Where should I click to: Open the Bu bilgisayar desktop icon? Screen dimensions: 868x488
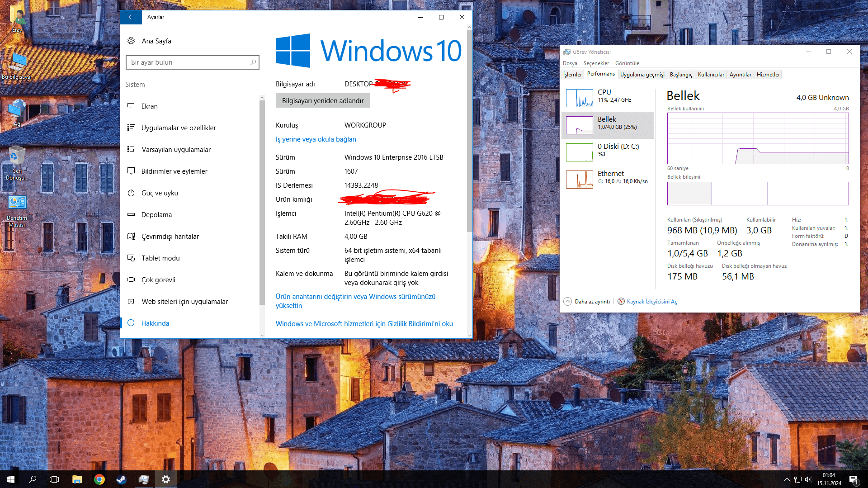click(17, 66)
